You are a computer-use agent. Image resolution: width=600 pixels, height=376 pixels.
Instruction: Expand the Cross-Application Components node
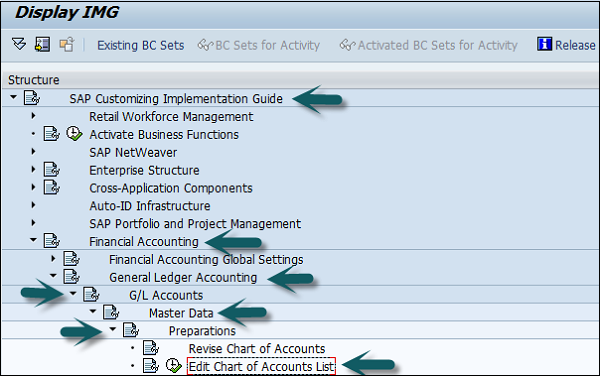(x=33, y=187)
